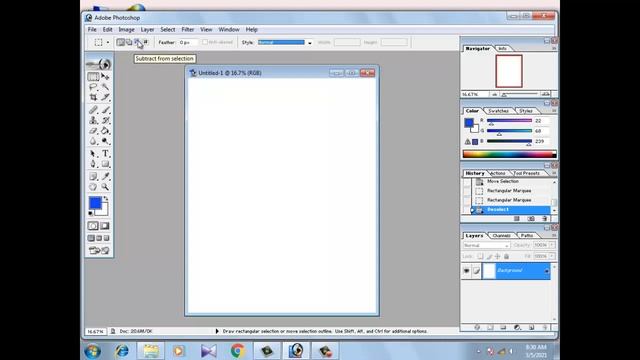Viewport: 640px width, 360px height.
Task: Delete layer with Layers panel trash icon
Action: 544,327
